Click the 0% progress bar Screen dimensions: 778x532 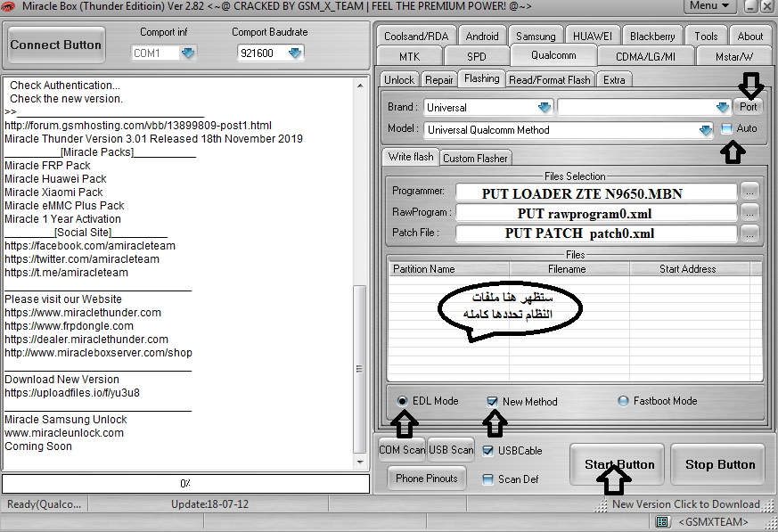coord(185,483)
